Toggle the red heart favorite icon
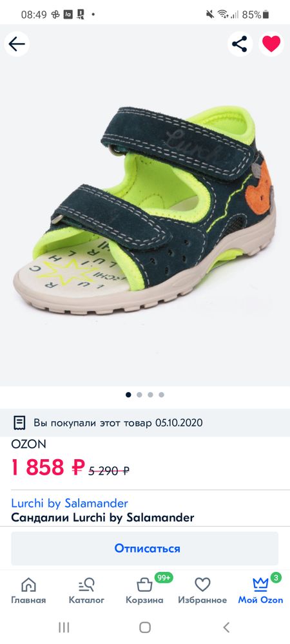Image resolution: width=290 pixels, height=644 pixels. (271, 44)
